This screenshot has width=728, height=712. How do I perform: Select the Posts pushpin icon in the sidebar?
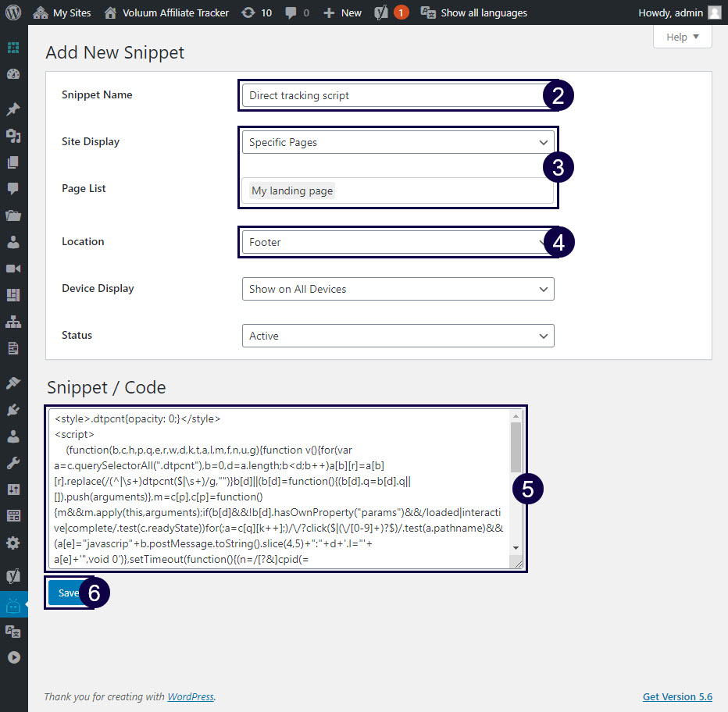[x=12, y=109]
